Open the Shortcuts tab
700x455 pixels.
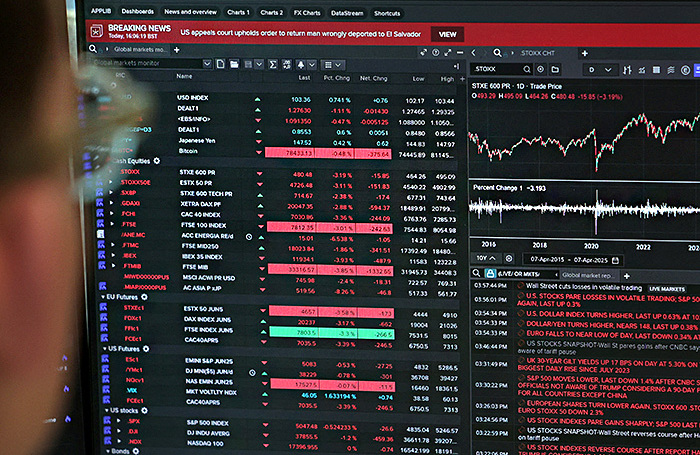(x=387, y=13)
